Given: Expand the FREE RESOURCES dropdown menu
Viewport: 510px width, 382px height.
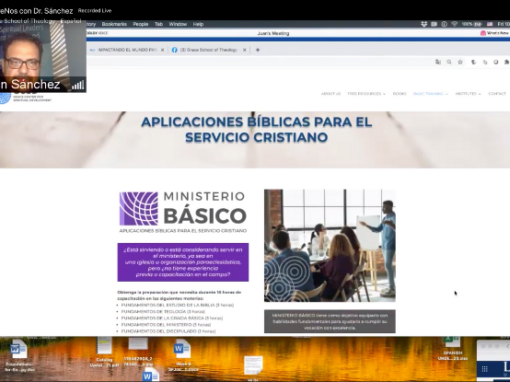Looking at the screenshot, I should tap(366, 94).
